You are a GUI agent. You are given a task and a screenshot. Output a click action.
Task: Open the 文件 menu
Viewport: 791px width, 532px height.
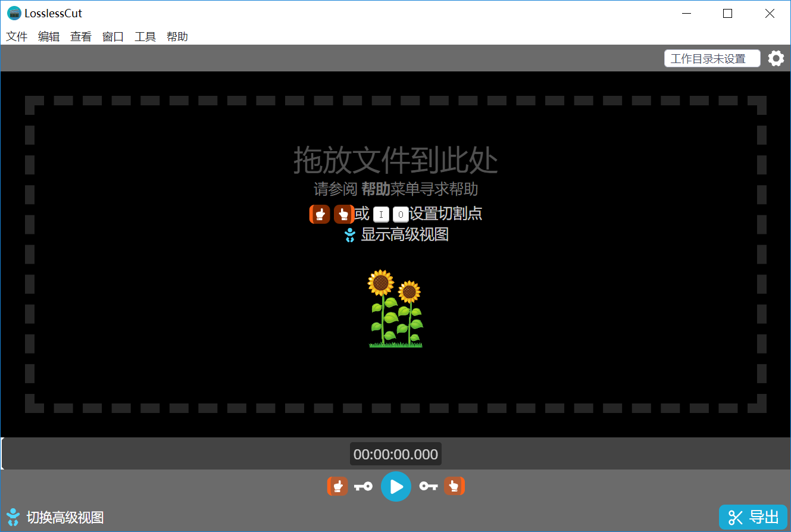[x=17, y=36]
